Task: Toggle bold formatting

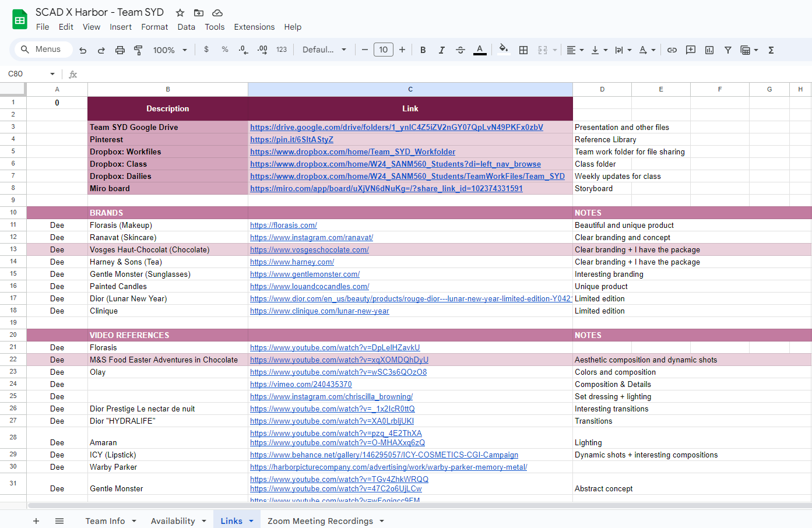Action: (x=423, y=50)
